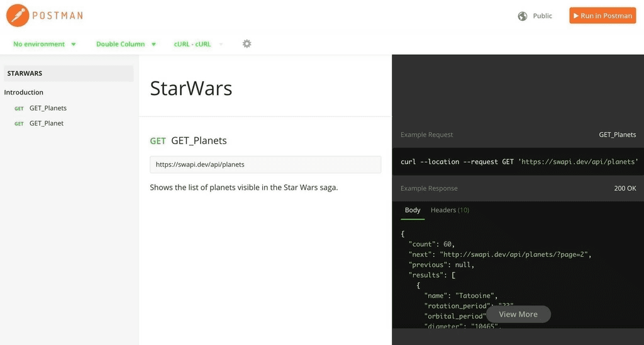Image resolution: width=644 pixels, height=345 pixels.
Task: Select the STARWARS collection header
Action: pos(69,74)
